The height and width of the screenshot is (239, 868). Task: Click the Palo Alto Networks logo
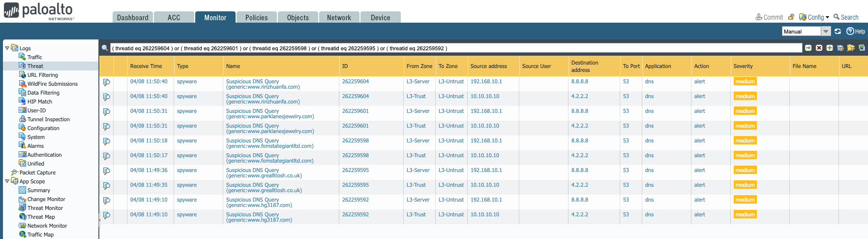(39, 11)
